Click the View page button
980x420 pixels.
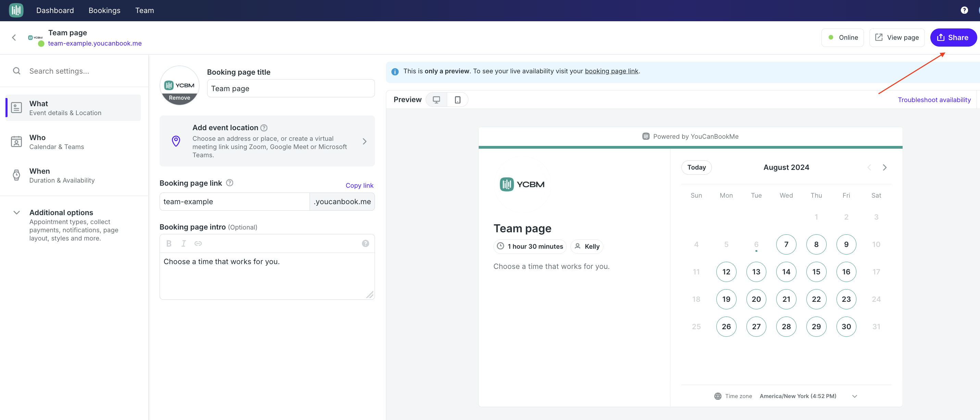click(897, 38)
